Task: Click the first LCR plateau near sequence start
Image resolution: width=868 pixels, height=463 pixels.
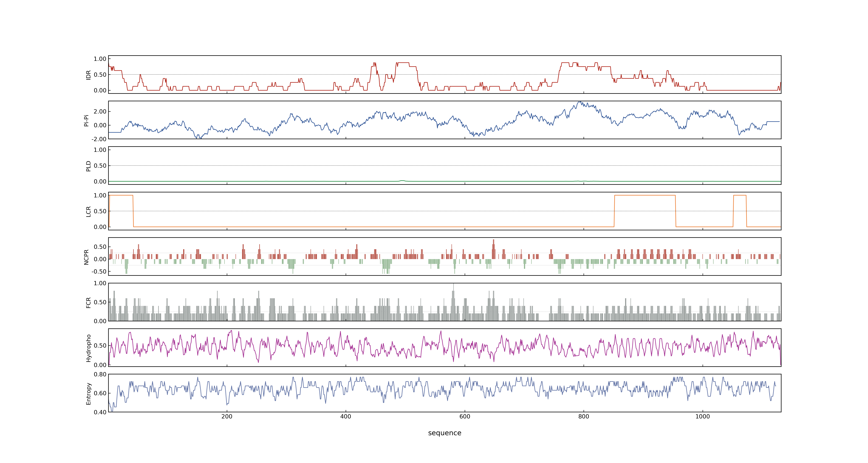Action: click(x=121, y=195)
